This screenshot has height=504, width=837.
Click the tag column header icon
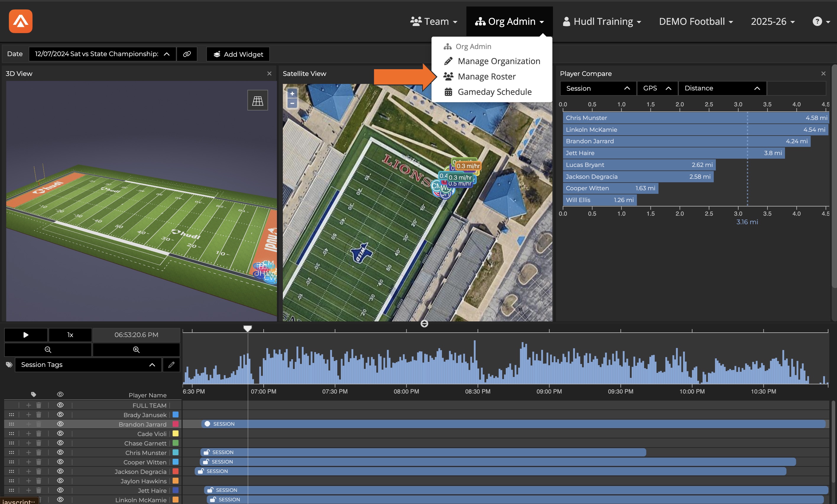(x=33, y=394)
